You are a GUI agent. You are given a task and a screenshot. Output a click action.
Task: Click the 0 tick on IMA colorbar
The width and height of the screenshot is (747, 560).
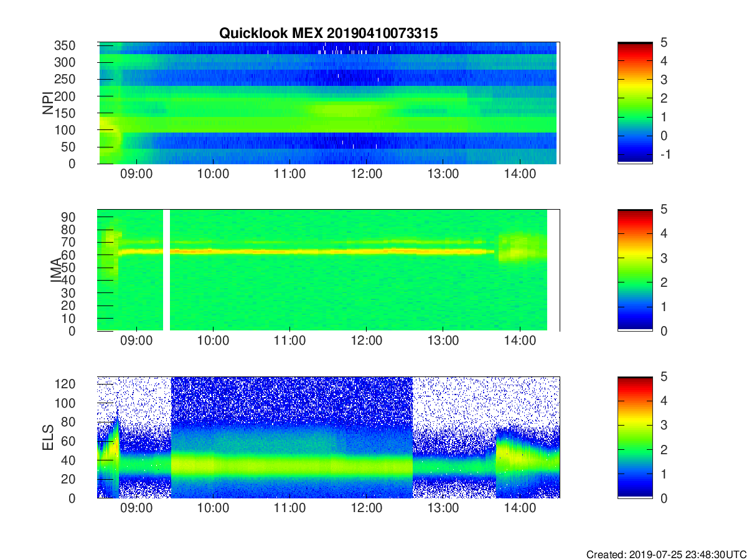pyautogui.click(x=663, y=330)
